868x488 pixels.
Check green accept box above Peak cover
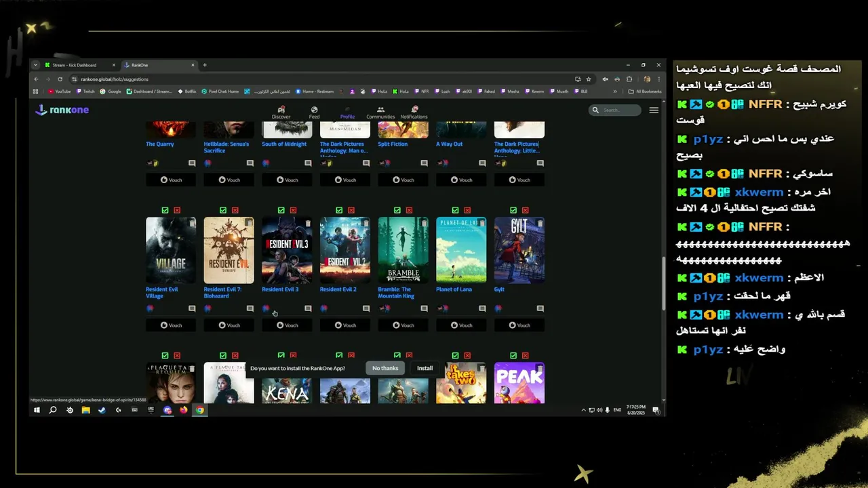tap(513, 355)
